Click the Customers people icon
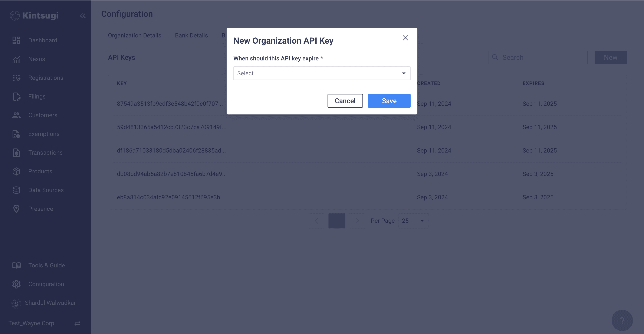The height and width of the screenshot is (334, 644). [16, 115]
